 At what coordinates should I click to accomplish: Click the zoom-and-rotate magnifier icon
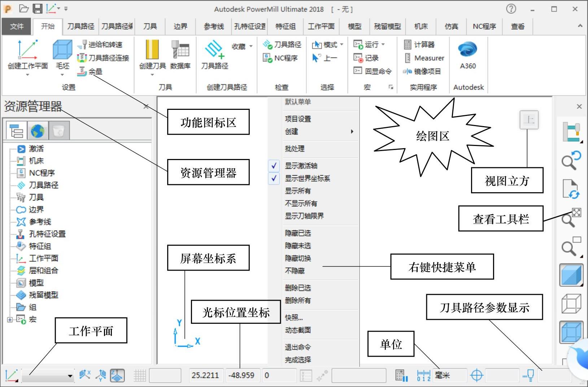[x=571, y=160]
